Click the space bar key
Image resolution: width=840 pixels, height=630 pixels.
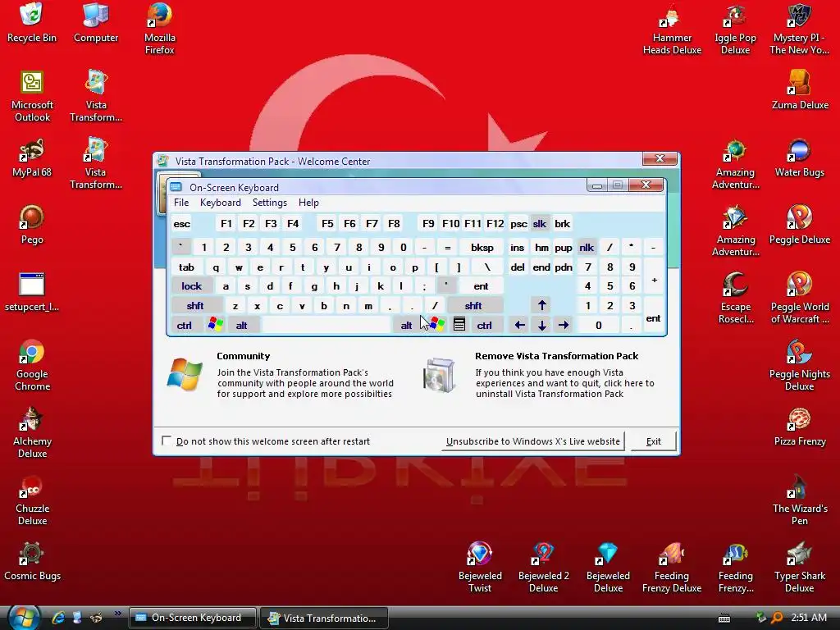[x=326, y=325]
